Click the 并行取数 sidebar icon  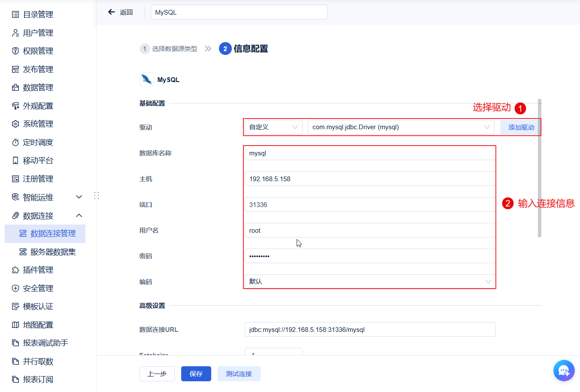[15, 361]
